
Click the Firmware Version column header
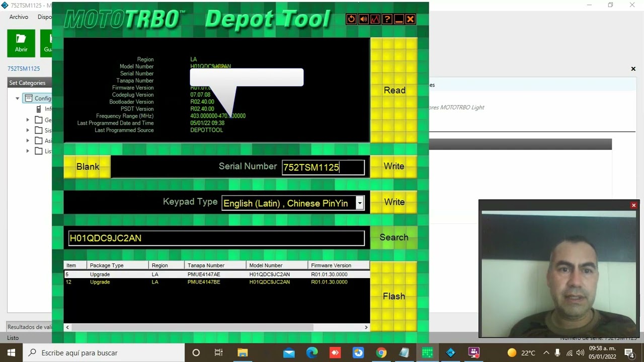tap(339, 265)
